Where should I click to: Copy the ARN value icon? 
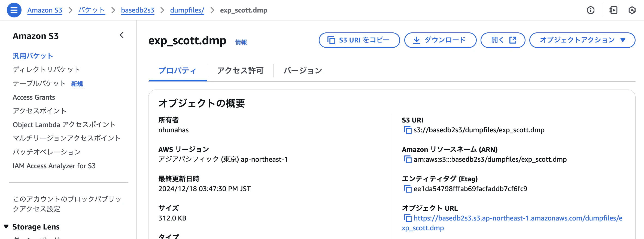[x=408, y=160]
